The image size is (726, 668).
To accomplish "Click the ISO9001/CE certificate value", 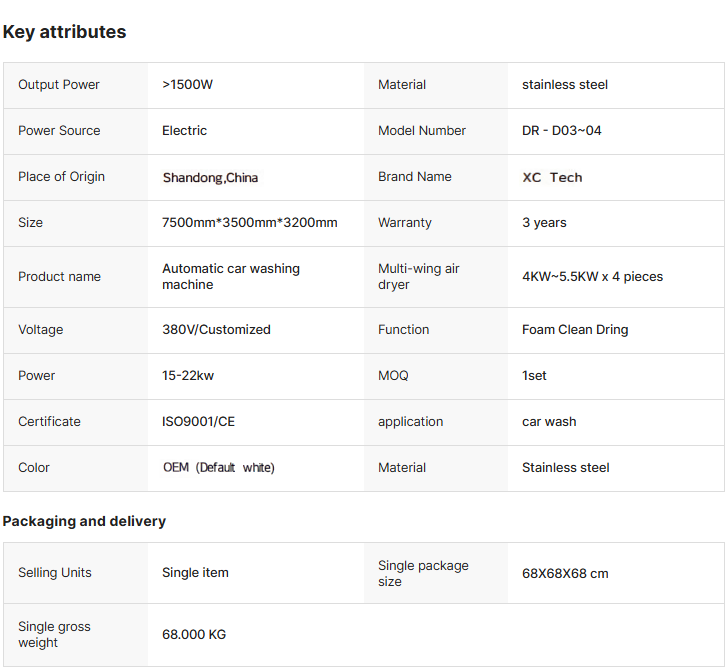I will click(x=198, y=422).
